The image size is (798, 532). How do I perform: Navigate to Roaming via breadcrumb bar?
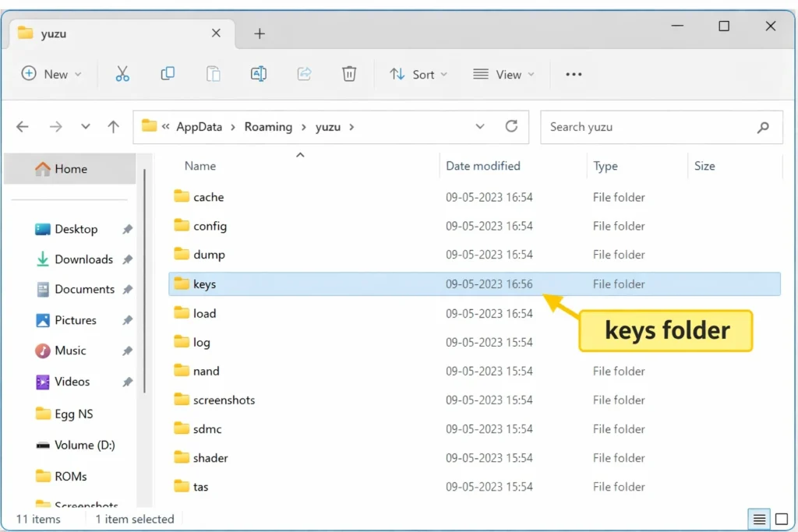coord(268,126)
